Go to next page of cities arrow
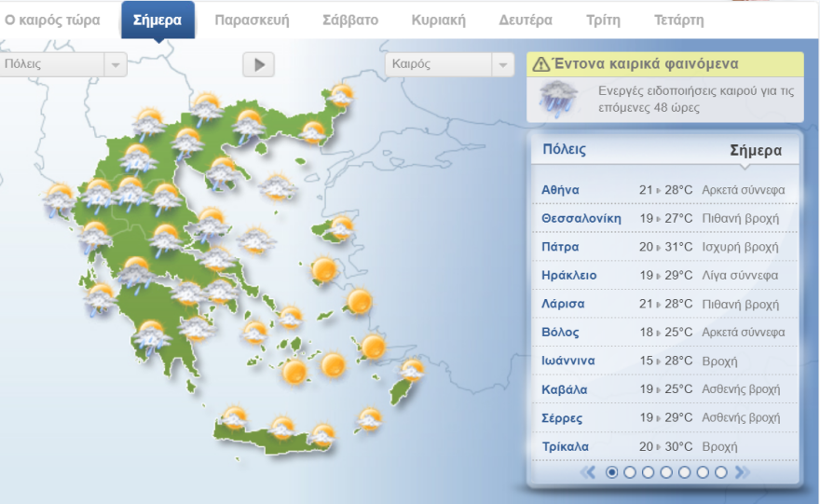Screen dimensions: 820x504 coord(742,472)
